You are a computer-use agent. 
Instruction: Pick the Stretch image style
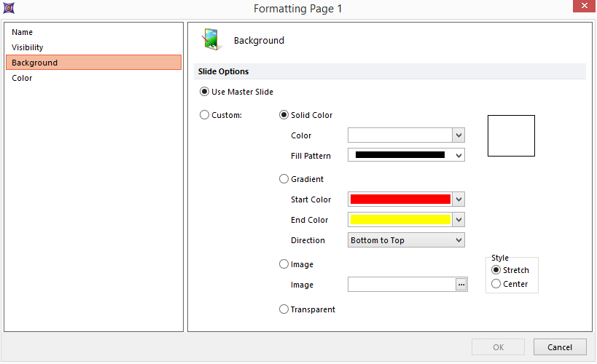click(x=496, y=270)
